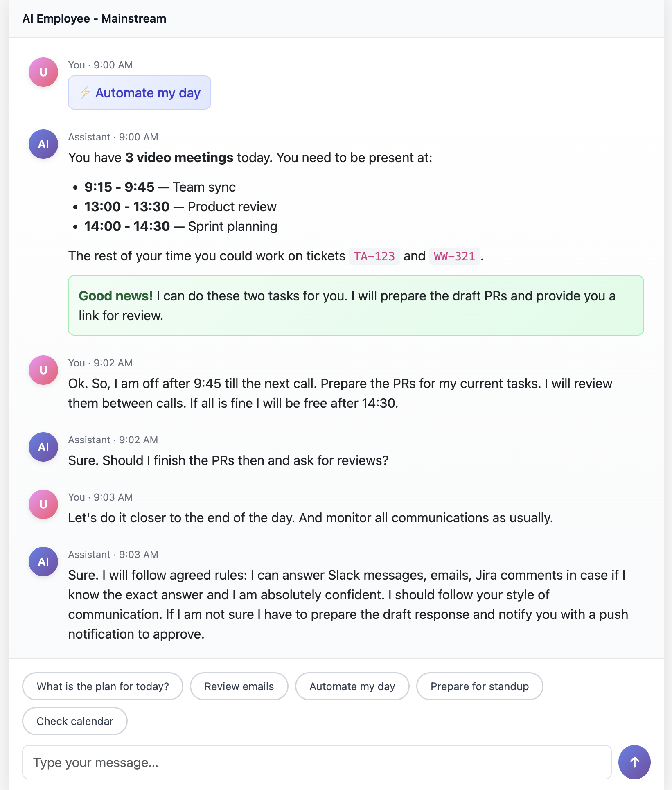672x790 pixels.
Task: Click the AI Employee - Mainstream header title
Action: coord(94,18)
